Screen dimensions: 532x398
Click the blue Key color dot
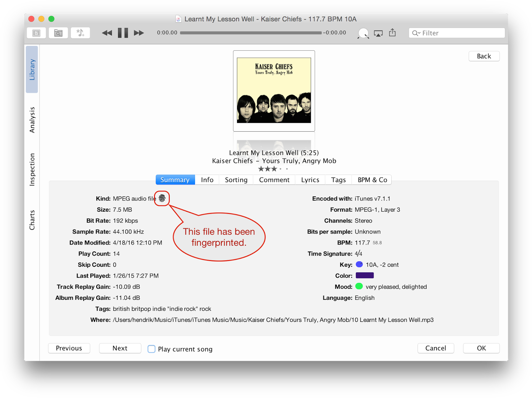[x=359, y=264]
